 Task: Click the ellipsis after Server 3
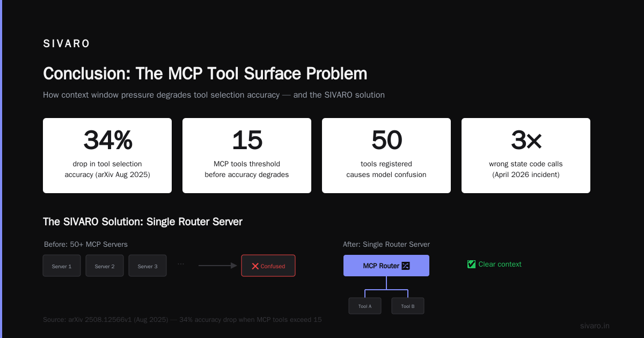[181, 264]
